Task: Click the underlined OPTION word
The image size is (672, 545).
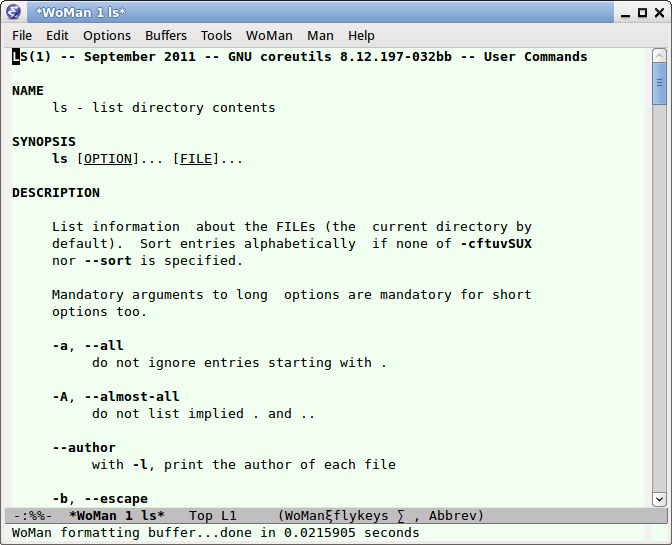Action: click(x=108, y=159)
